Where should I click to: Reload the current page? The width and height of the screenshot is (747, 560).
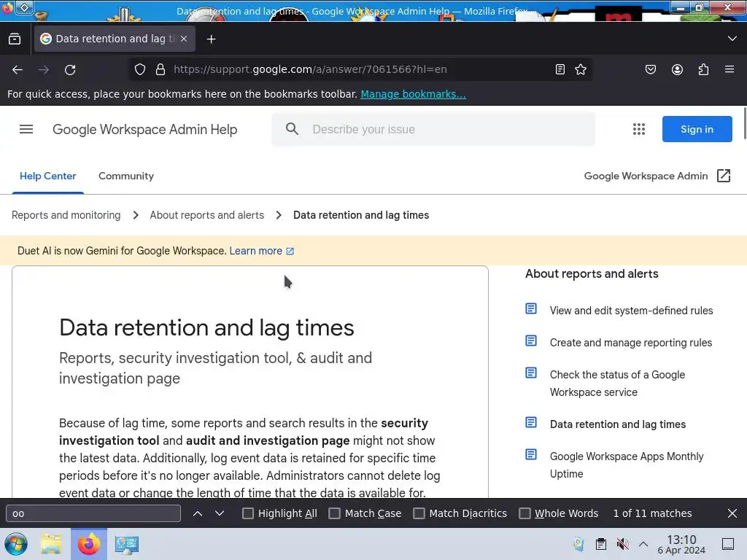(70, 69)
